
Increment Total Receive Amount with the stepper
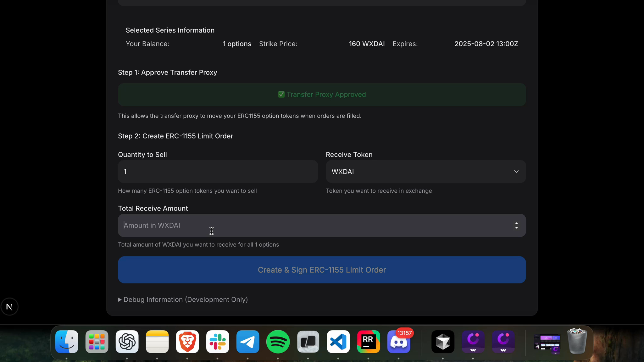tap(516, 223)
